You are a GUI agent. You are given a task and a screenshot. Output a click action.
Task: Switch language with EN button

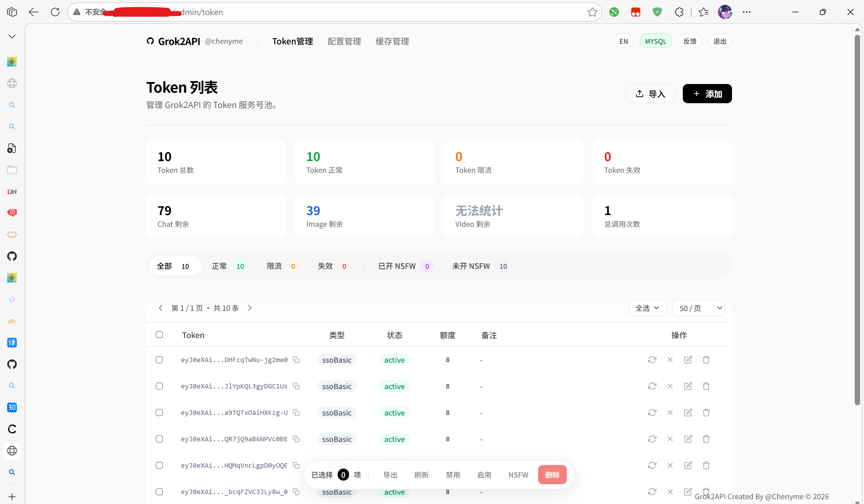[x=623, y=41]
